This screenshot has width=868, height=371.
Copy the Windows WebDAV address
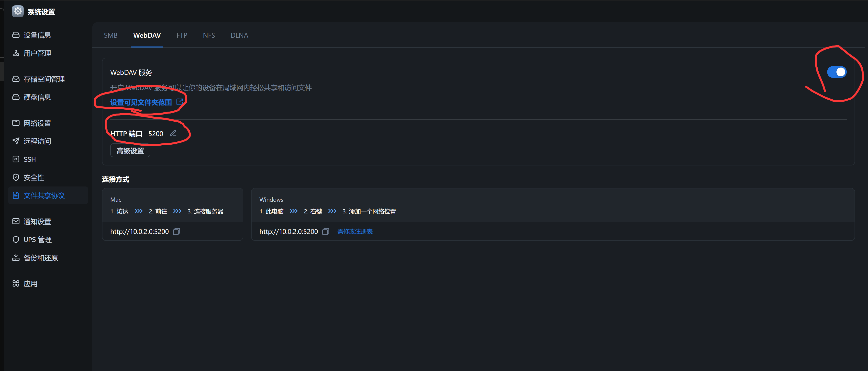click(x=325, y=231)
